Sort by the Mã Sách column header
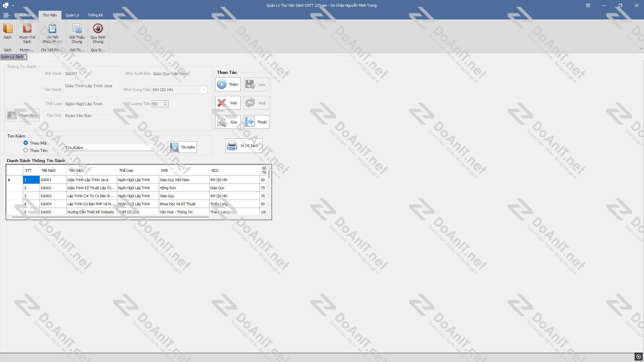This screenshot has height=362, width=644. [x=53, y=170]
